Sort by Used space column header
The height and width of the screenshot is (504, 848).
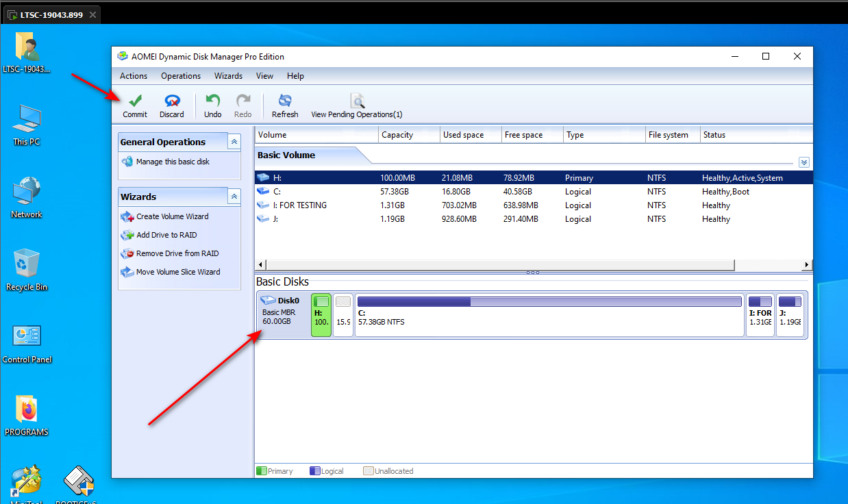(471, 135)
